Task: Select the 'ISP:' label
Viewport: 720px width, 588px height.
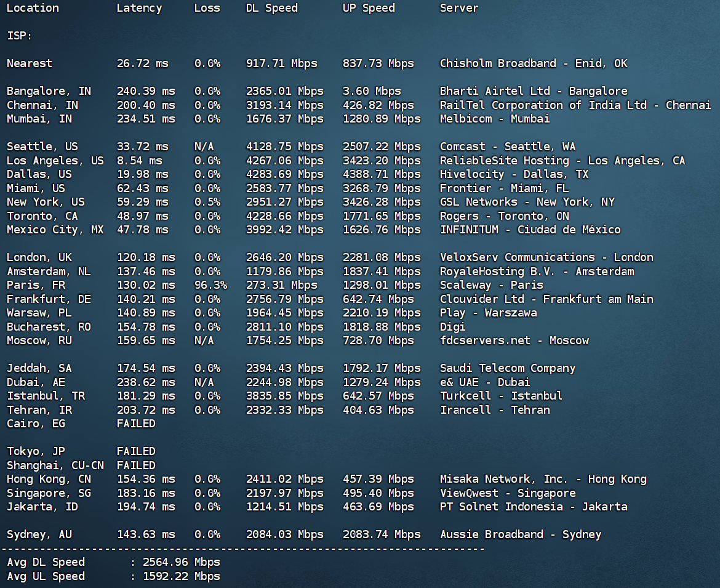Action: (19, 36)
